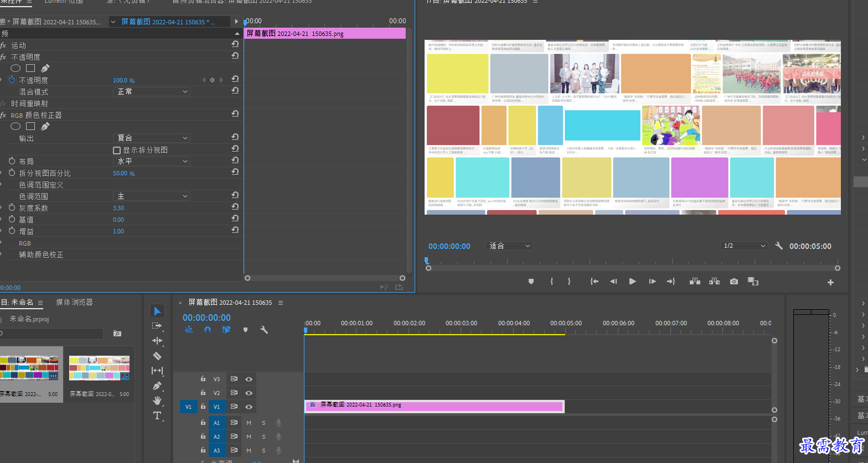Toggle 不透明度 animation stopwatch
868x463 pixels.
pyautogui.click(x=12, y=80)
